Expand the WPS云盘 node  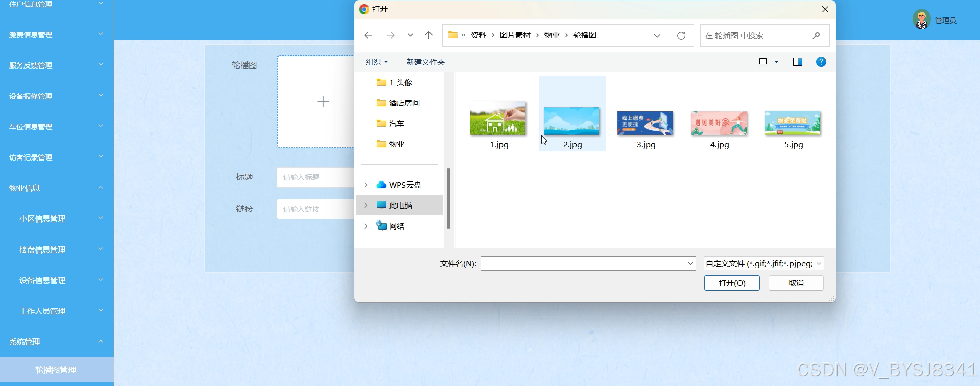(x=366, y=185)
